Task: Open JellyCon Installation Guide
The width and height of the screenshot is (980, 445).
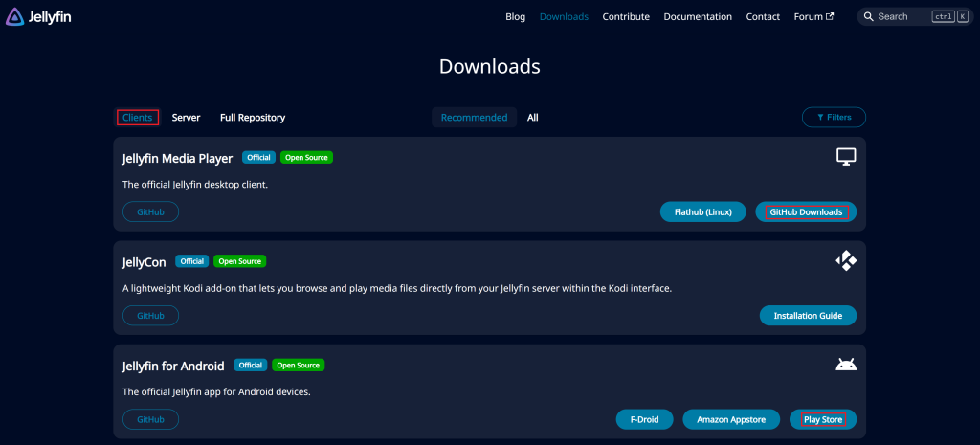Action: tap(808, 316)
